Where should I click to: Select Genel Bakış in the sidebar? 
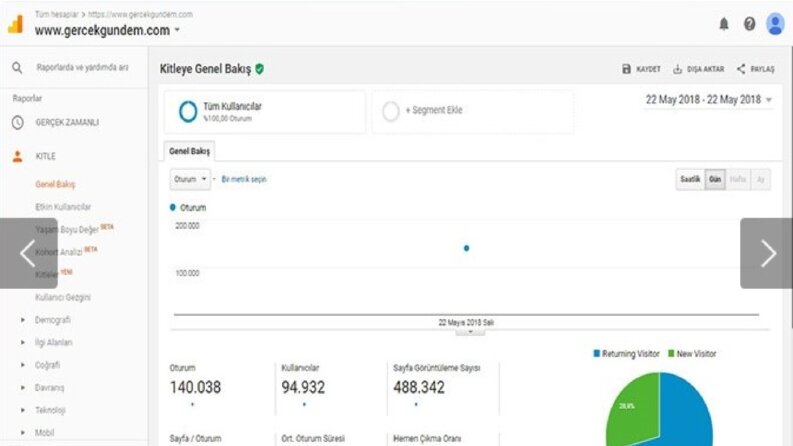click(x=55, y=184)
